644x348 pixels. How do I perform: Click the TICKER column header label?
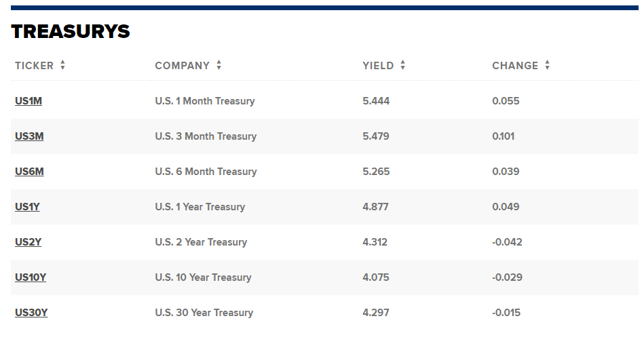tap(35, 66)
